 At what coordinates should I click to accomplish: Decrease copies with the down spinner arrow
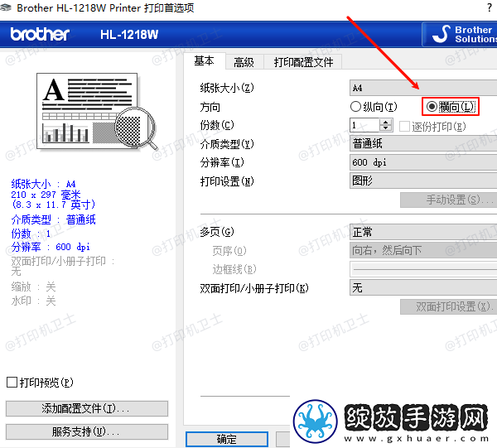[x=385, y=128]
